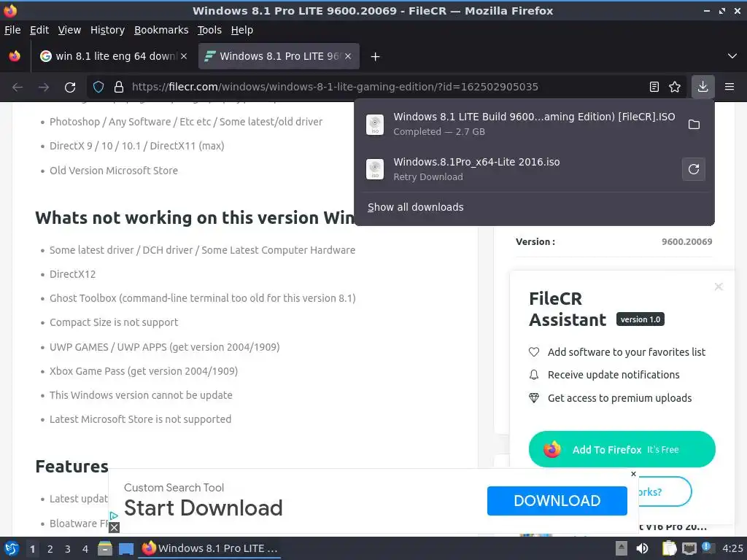747x560 pixels.
Task: Close the Windows 8.1 Pro LITE tab
Action: tap(348, 56)
